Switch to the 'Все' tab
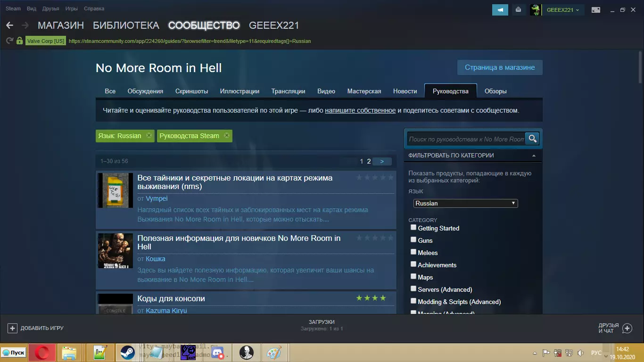The height and width of the screenshot is (362, 644). coord(110,91)
